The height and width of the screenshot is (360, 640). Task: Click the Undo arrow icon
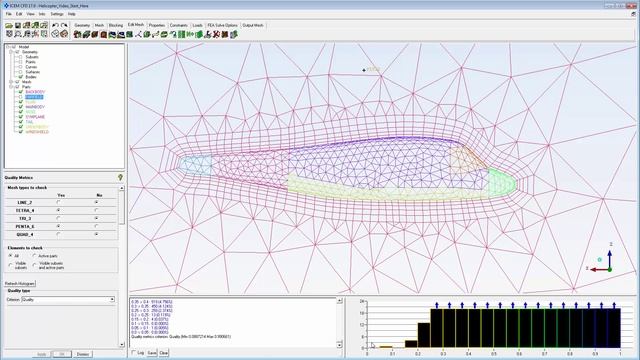(55, 25)
